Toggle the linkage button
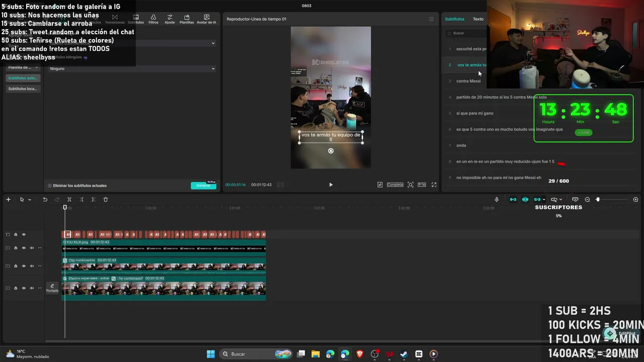Viewport: 644px width, 362px height. pyautogui.click(x=537, y=200)
